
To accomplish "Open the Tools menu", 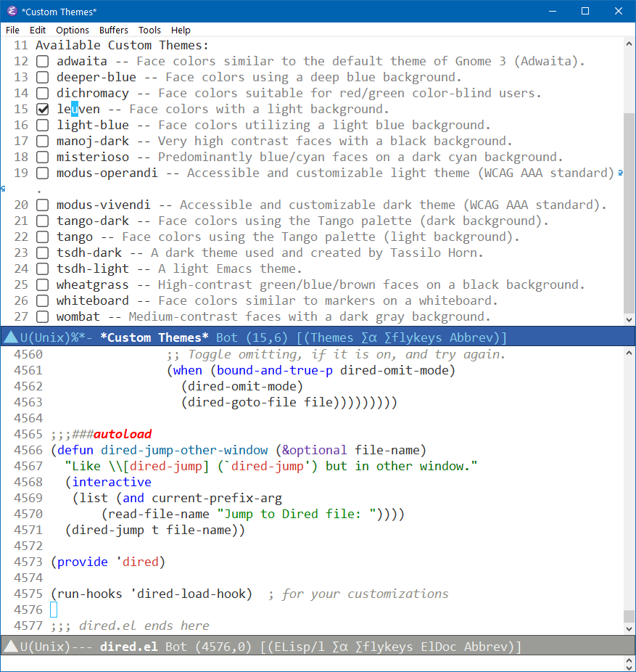I will click(149, 30).
